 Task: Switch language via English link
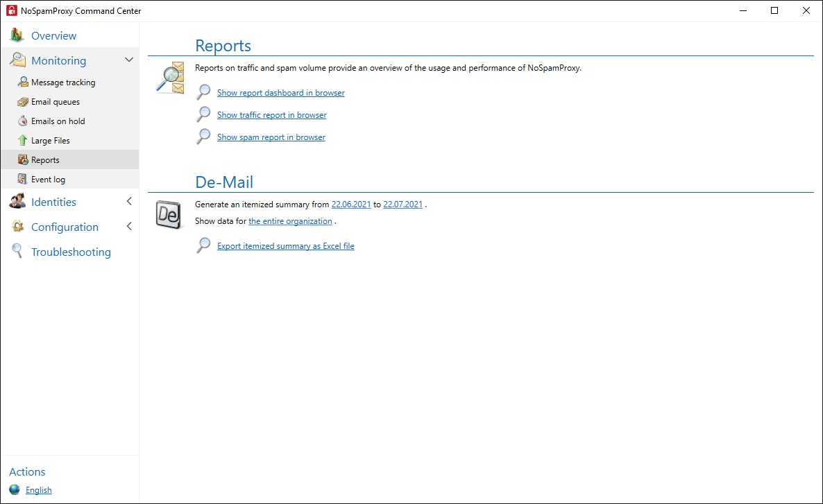click(39, 490)
